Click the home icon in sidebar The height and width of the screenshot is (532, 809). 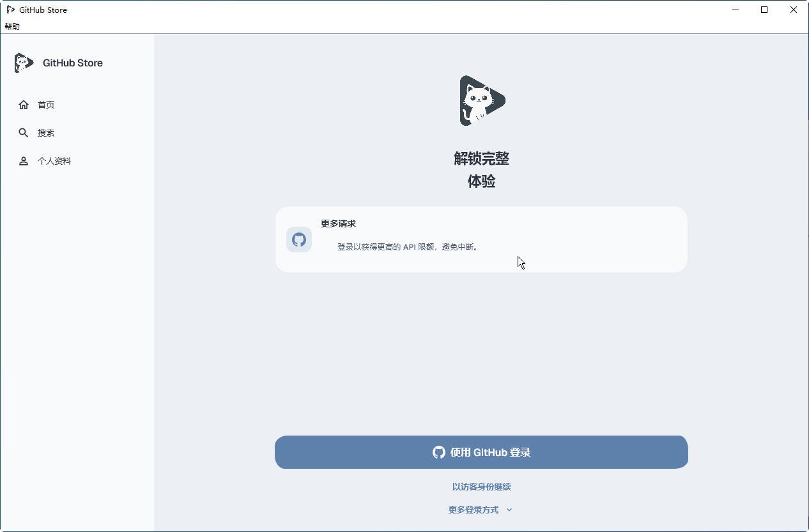(24, 105)
